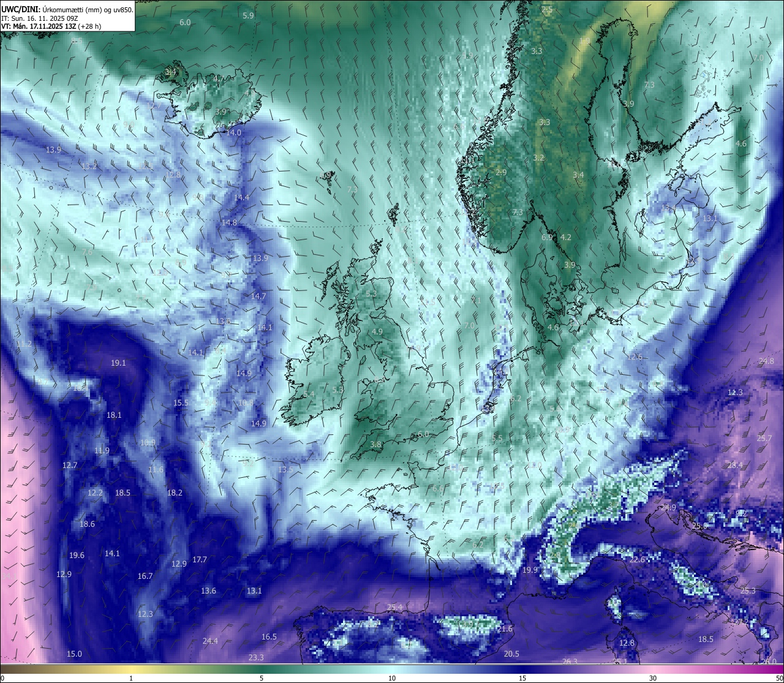Click the 3.8 value over southwest England
The height and width of the screenshot is (683, 784).
tap(376, 444)
